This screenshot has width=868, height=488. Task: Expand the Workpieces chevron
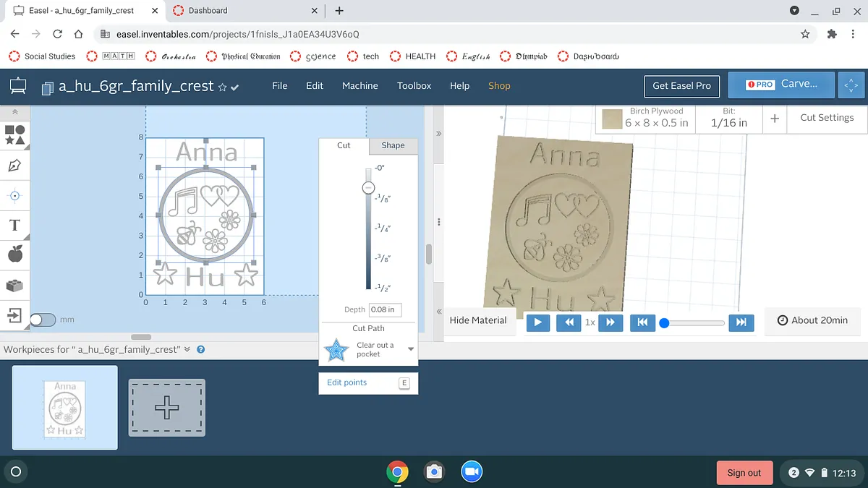187,349
